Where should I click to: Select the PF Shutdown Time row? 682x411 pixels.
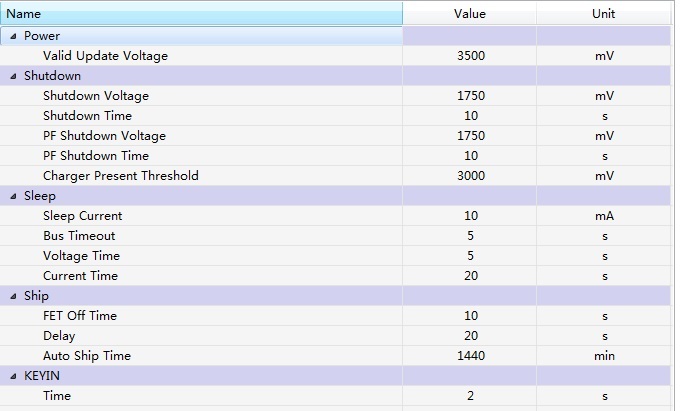(95, 156)
